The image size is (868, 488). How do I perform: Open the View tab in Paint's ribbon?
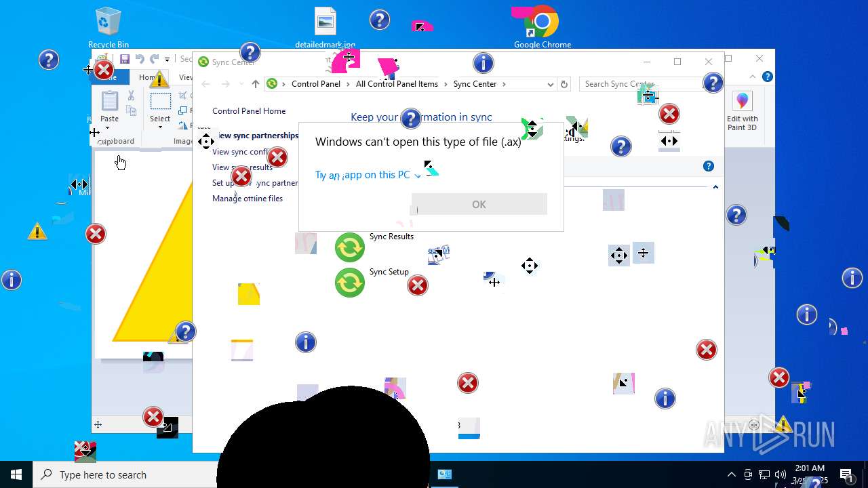coord(185,77)
